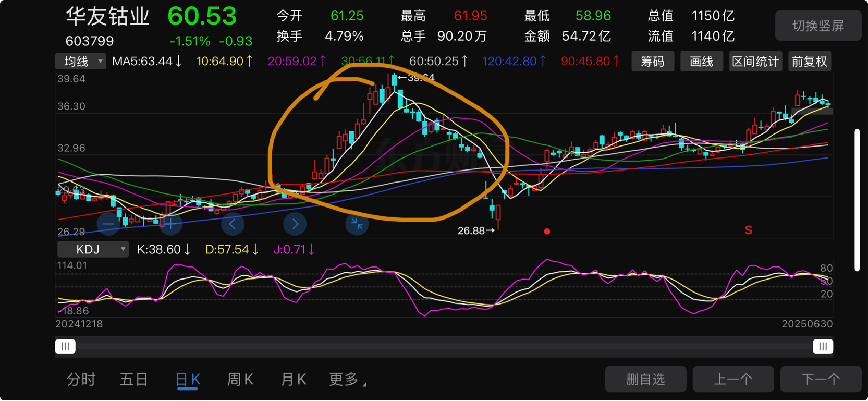Screen dimensions: 868x401
Task: Expand the 更多 period menu
Action: click(x=348, y=380)
